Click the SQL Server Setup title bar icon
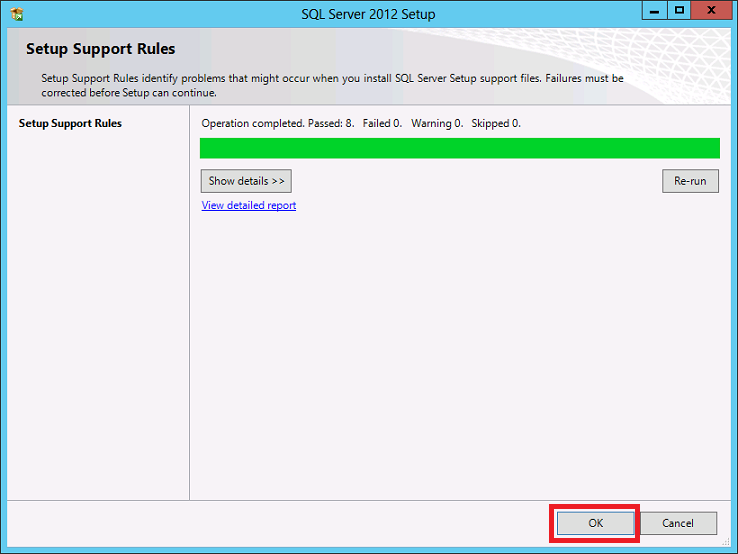The image size is (738, 554). tap(17, 14)
